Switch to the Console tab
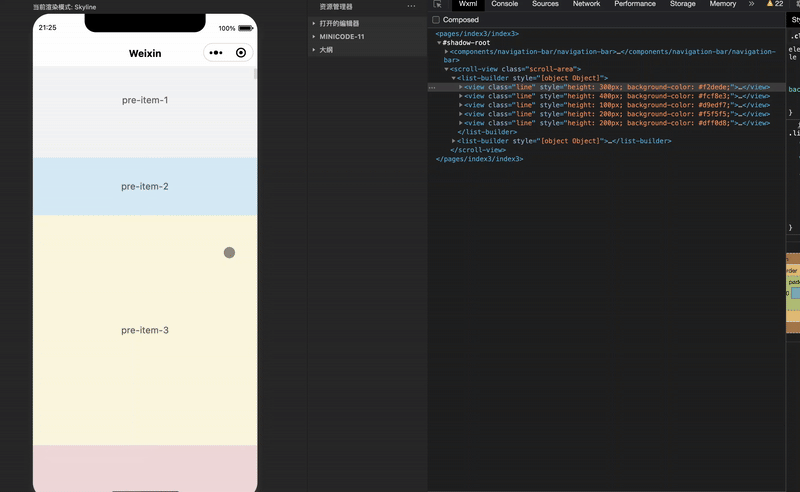 point(505,4)
